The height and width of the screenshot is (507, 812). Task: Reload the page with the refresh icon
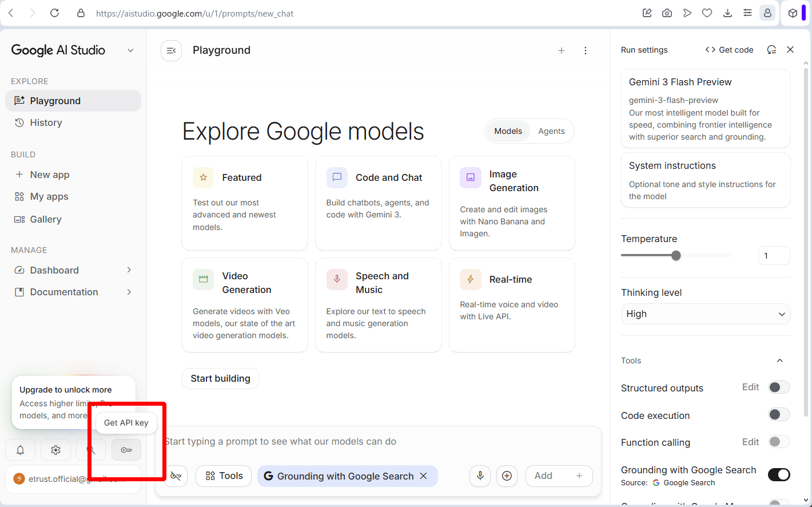(54, 13)
